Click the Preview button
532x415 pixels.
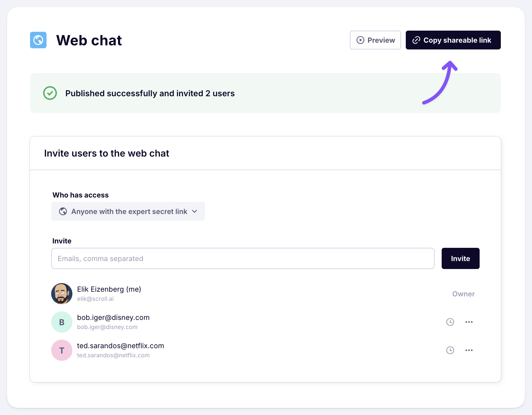click(x=375, y=40)
